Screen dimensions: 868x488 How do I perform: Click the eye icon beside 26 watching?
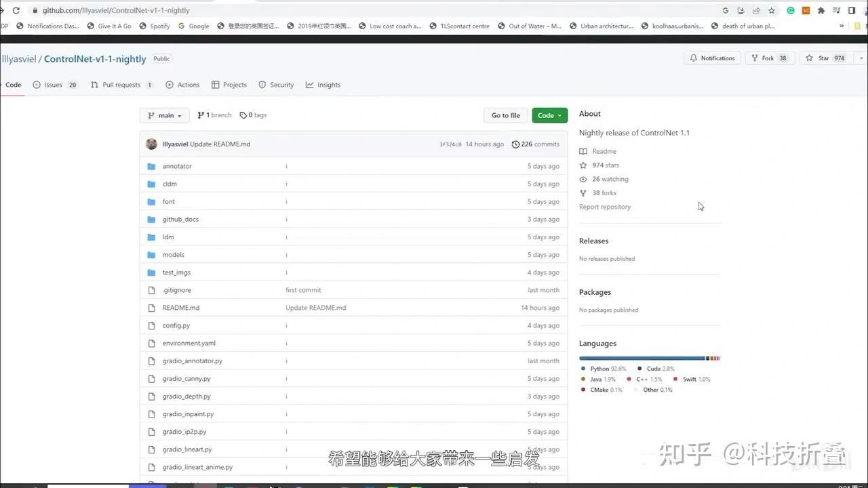[583, 179]
